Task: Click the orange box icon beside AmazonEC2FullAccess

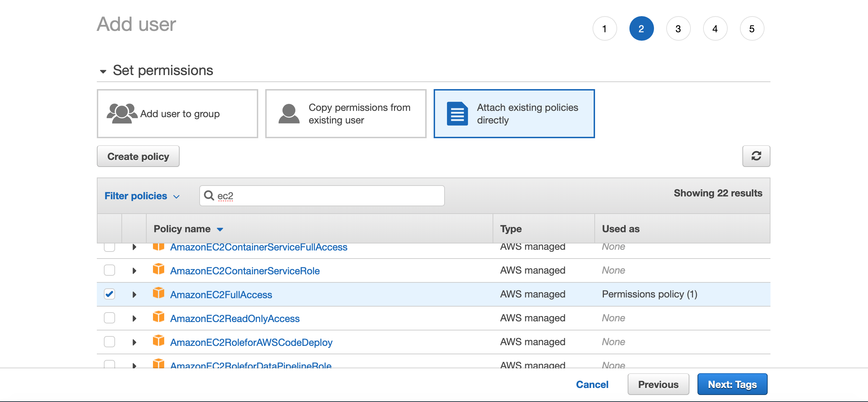Action: 159,293
